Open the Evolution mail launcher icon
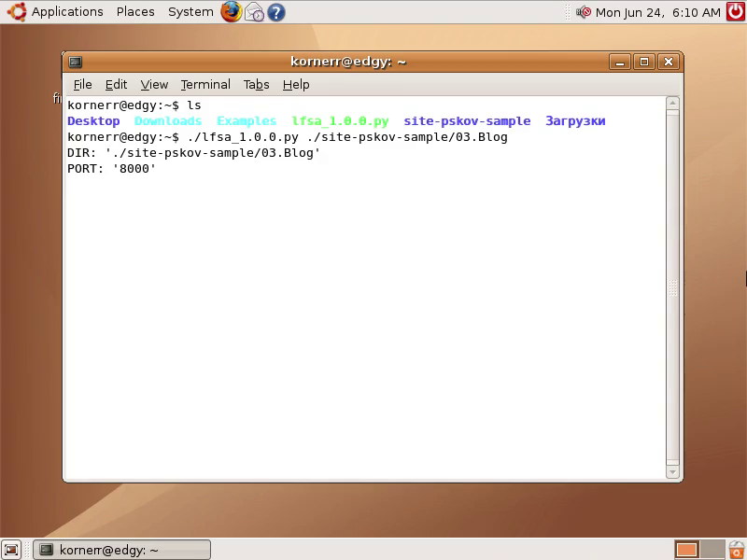The width and height of the screenshot is (747, 560). click(x=254, y=12)
